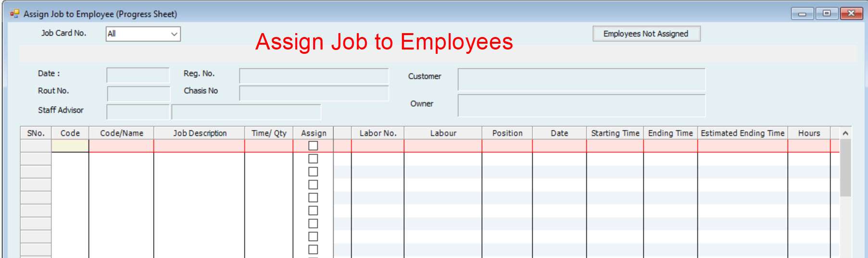Tick the Assign checkbox in first row
Image resolution: width=868 pixels, height=258 pixels.
coord(313,146)
